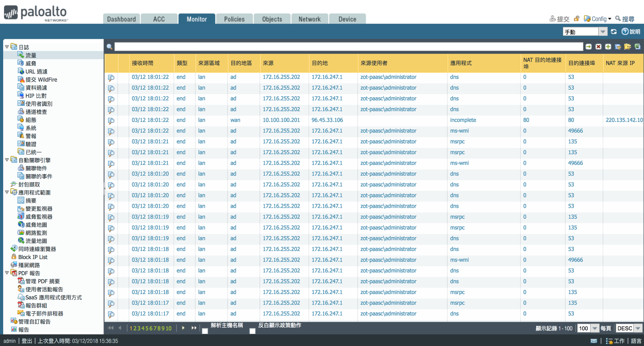Screen dimensions: 644x346
Task: Click source address 10.100.100.201
Action: 281,120
